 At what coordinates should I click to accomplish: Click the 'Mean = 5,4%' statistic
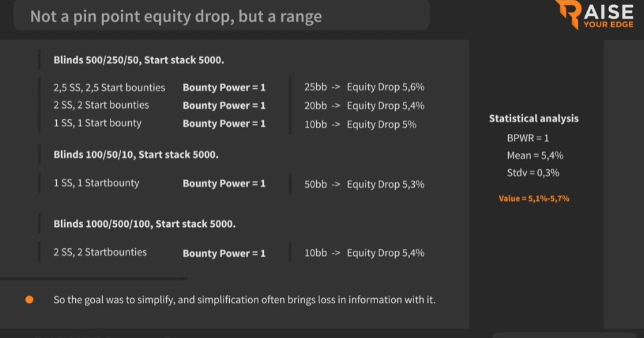(535, 155)
